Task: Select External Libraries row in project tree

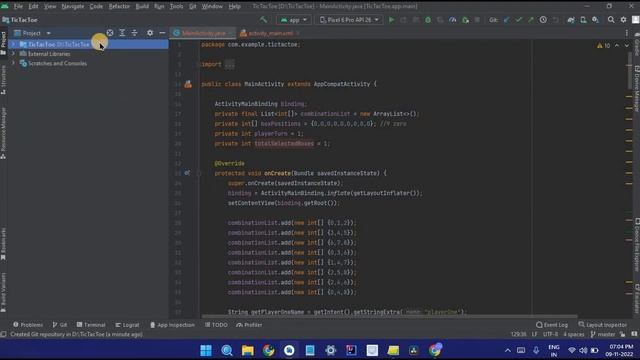Action: (x=88, y=54)
